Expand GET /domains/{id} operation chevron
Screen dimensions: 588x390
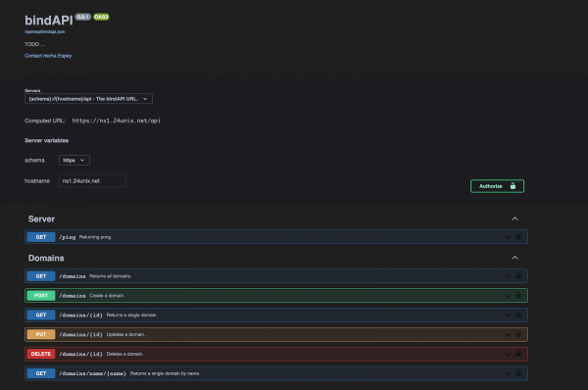(508, 315)
